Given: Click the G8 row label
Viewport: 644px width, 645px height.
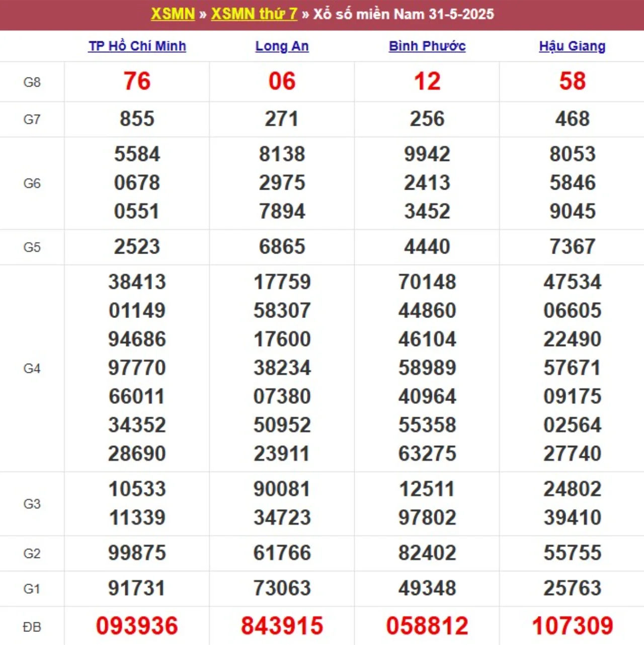Looking at the screenshot, I should [32, 82].
